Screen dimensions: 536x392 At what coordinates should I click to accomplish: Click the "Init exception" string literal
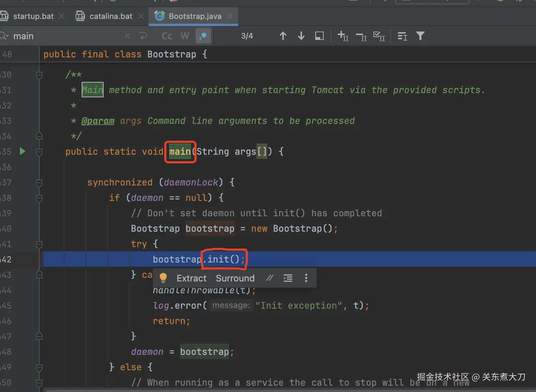point(298,306)
